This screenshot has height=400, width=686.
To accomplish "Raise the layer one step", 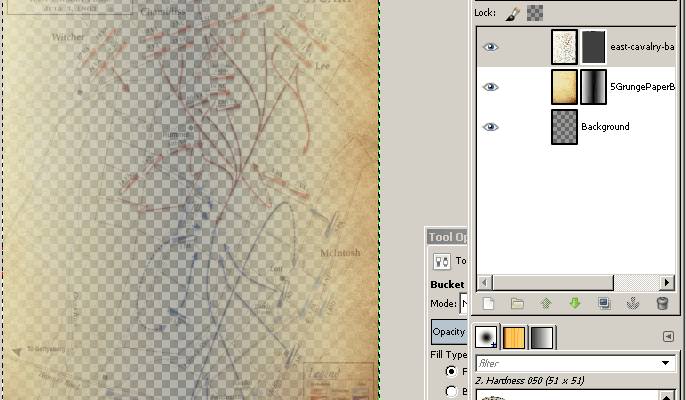I will (x=546, y=303).
